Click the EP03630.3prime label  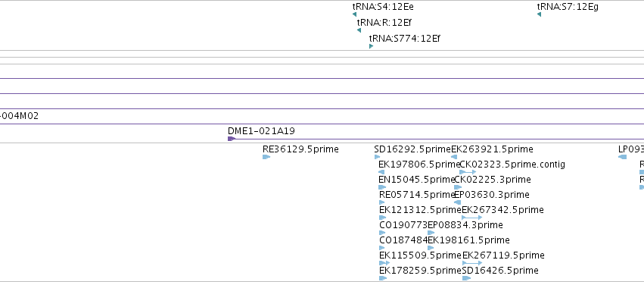tap(492, 194)
